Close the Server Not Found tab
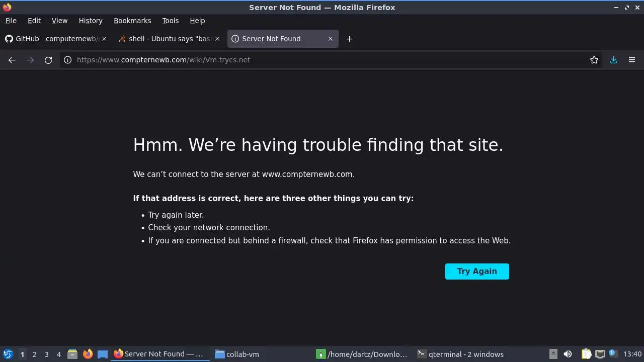This screenshot has width=644, height=362. click(331, 39)
